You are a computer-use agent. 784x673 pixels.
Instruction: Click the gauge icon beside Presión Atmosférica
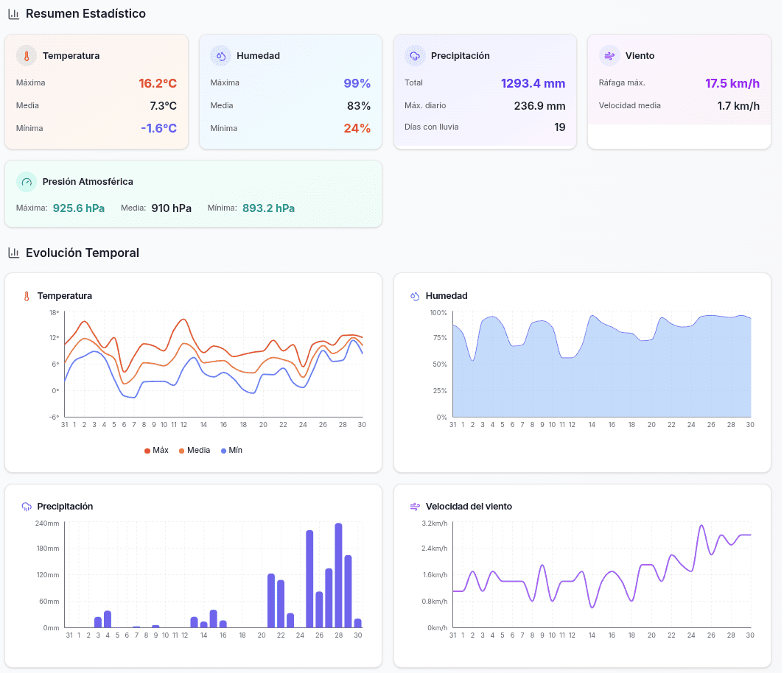point(27,182)
